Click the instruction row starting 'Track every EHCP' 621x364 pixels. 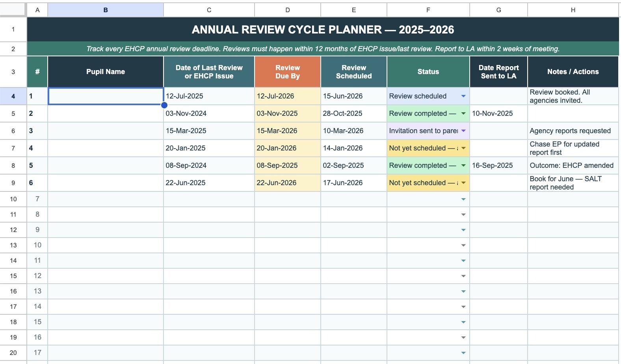(323, 49)
